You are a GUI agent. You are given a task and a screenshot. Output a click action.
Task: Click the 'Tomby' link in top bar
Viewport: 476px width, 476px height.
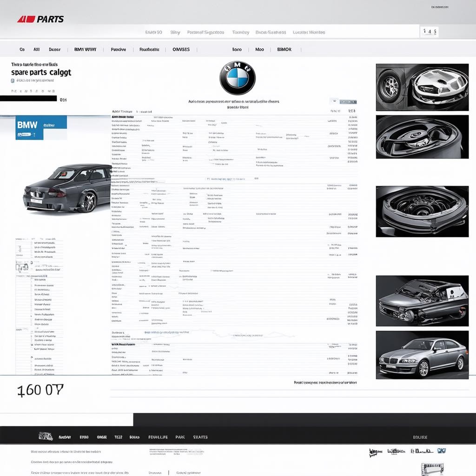tap(240, 32)
